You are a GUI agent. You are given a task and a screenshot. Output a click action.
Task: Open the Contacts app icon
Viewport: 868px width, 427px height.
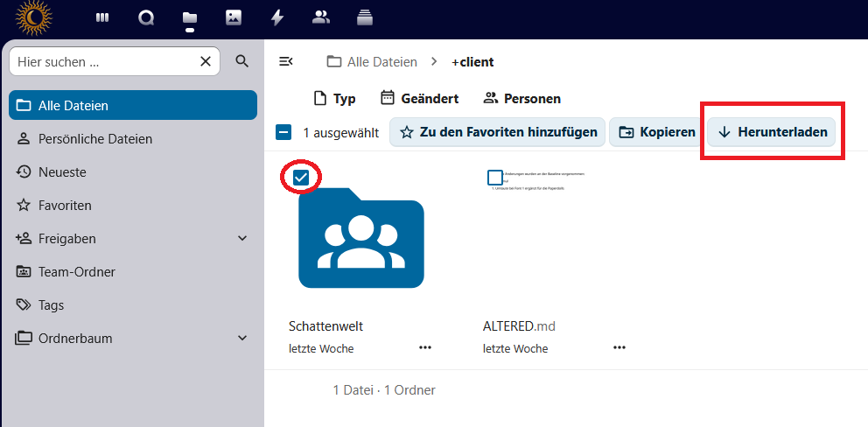[321, 17]
